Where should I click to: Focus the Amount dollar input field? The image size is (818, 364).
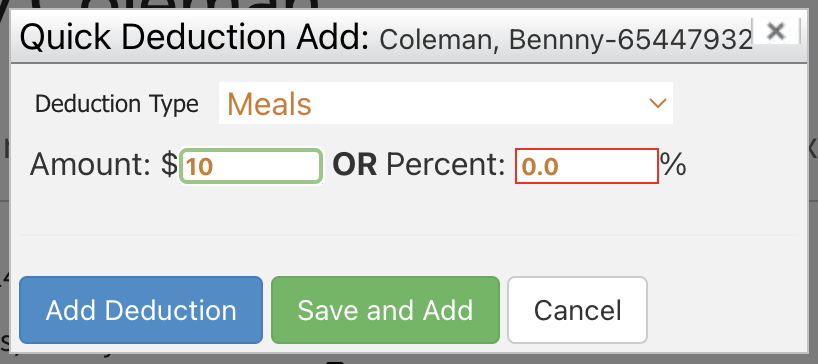tap(250, 166)
